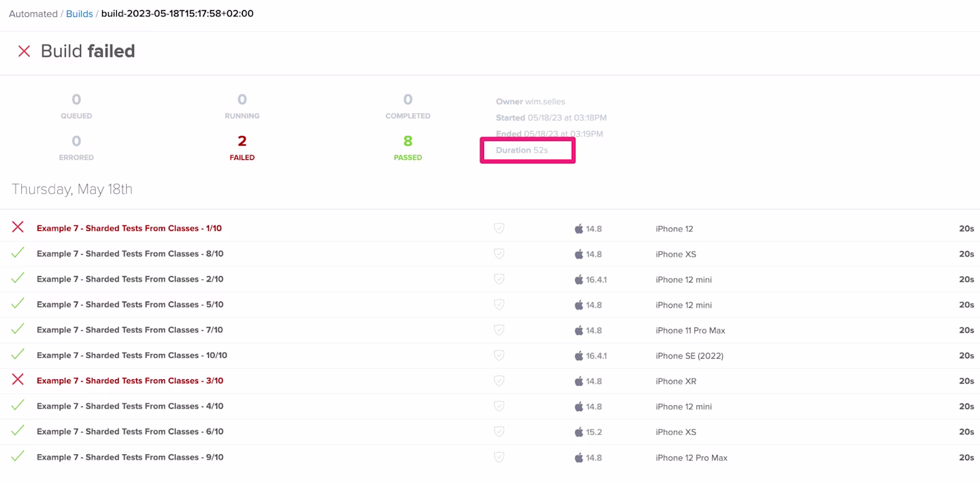Open test Sharded Tests From Classes - 2/10

[x=130, y=279]
